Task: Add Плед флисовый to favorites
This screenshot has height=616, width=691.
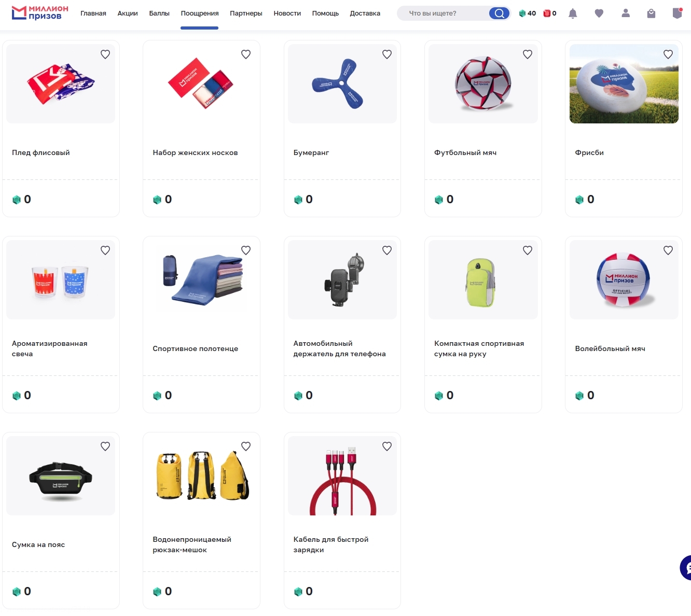Action: point(105,54)
